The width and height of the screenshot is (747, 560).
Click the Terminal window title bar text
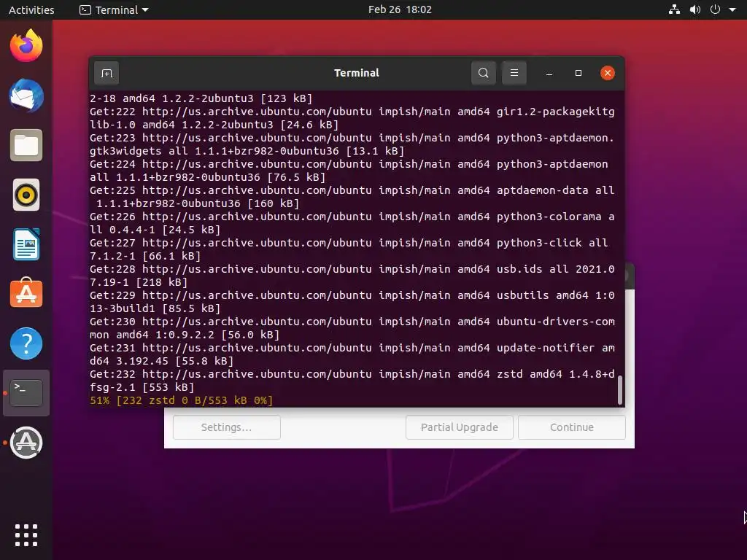click(356, 73)
